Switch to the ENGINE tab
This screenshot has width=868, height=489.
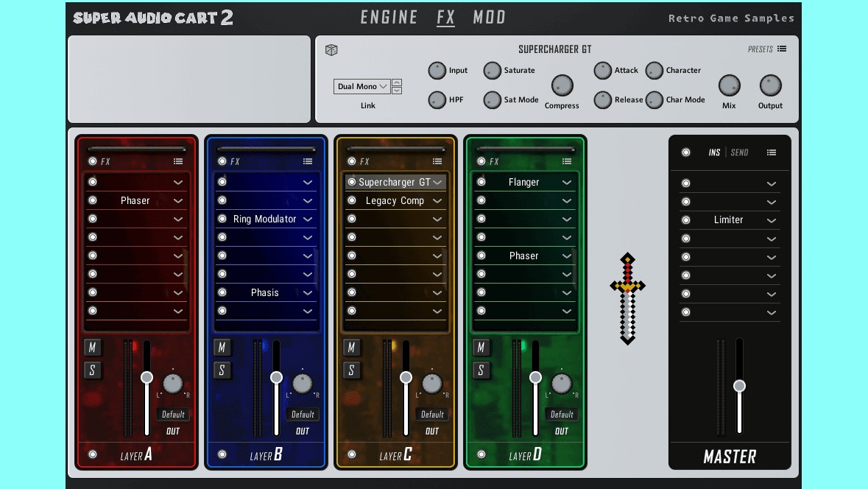tap(389, 18)
